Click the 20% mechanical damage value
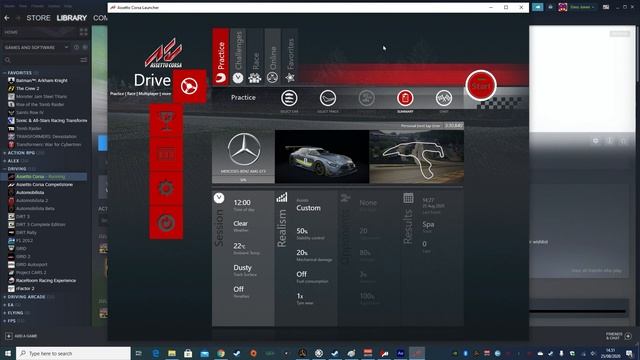The height and width of the screenshot is (360, 640). tap(302, 253)
